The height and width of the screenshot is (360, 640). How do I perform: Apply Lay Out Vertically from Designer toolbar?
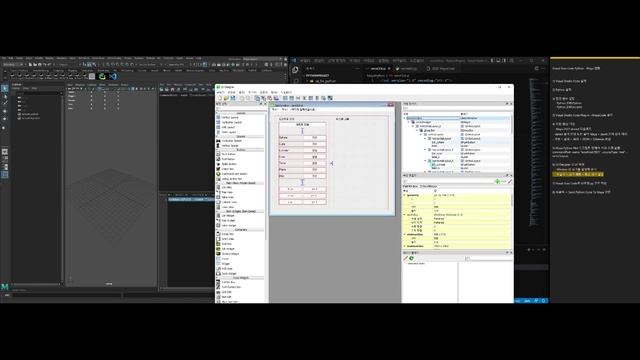click(291, 98)
